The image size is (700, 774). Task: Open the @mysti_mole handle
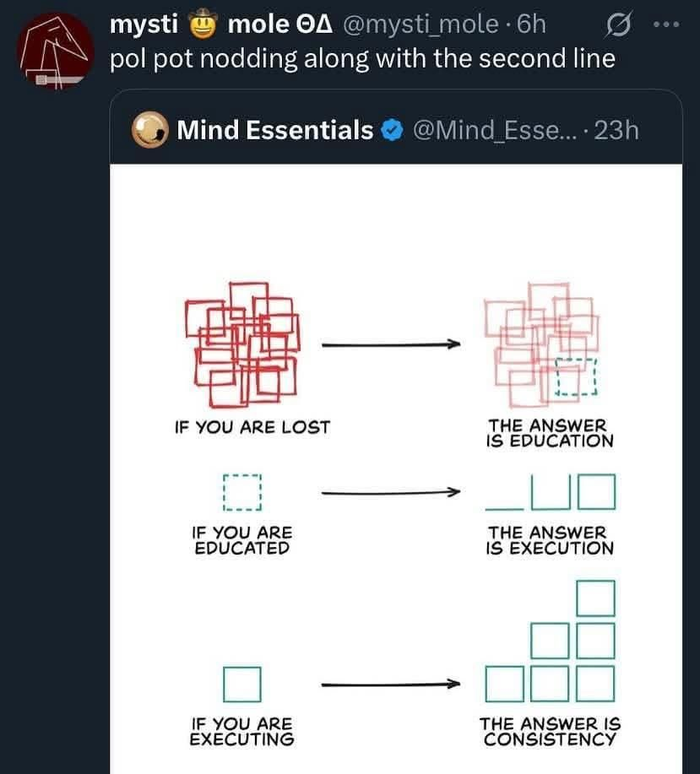[421, 24]
